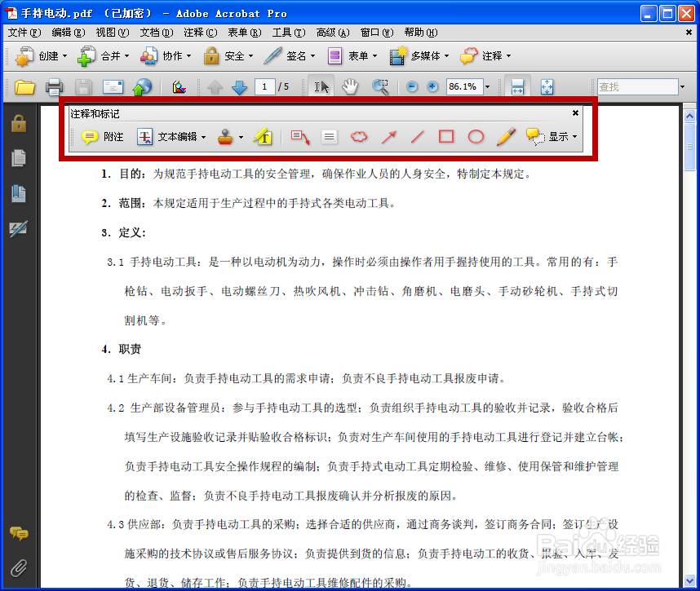Expand the 显示 options in the comment bar

[x=561, y=136]
